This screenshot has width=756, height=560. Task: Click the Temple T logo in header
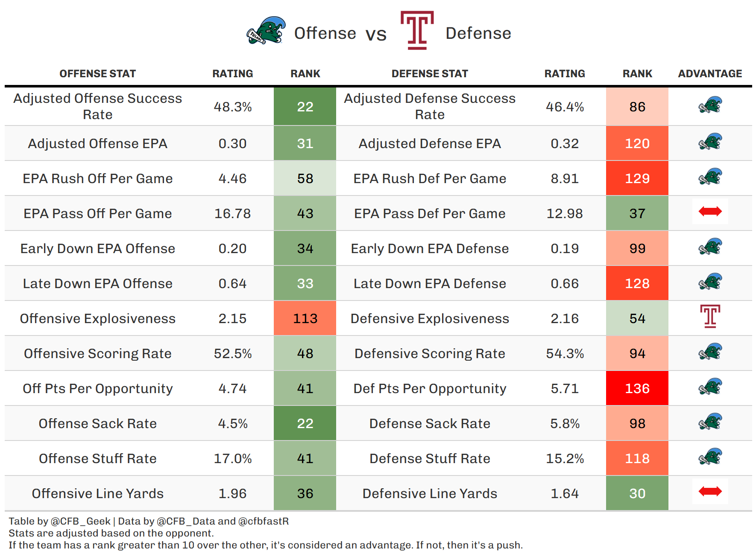[417, 30]
